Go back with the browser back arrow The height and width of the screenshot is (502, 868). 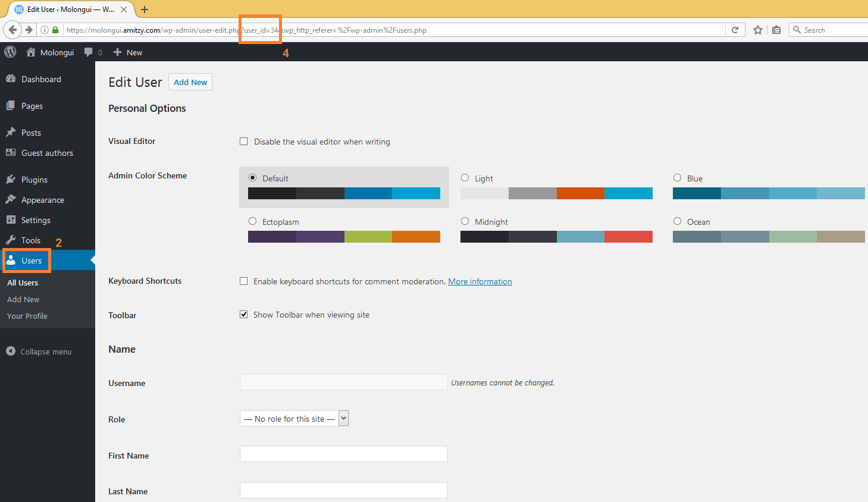(13, 30)
